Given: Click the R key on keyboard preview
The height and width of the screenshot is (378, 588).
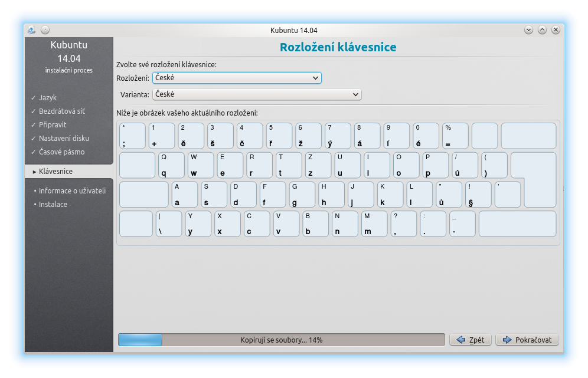Looking at the screenshot, I should click(x=260, y=165).
